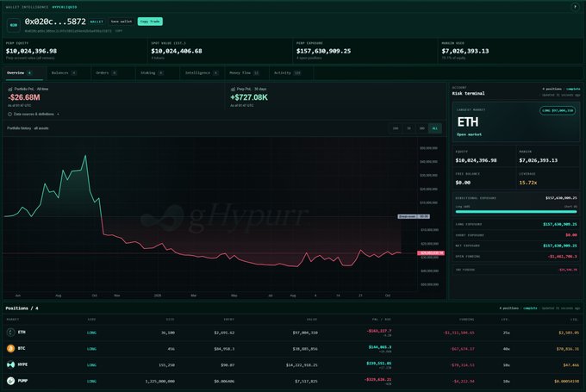Click the BTC market name in the positions table

[x=22, y=348]
